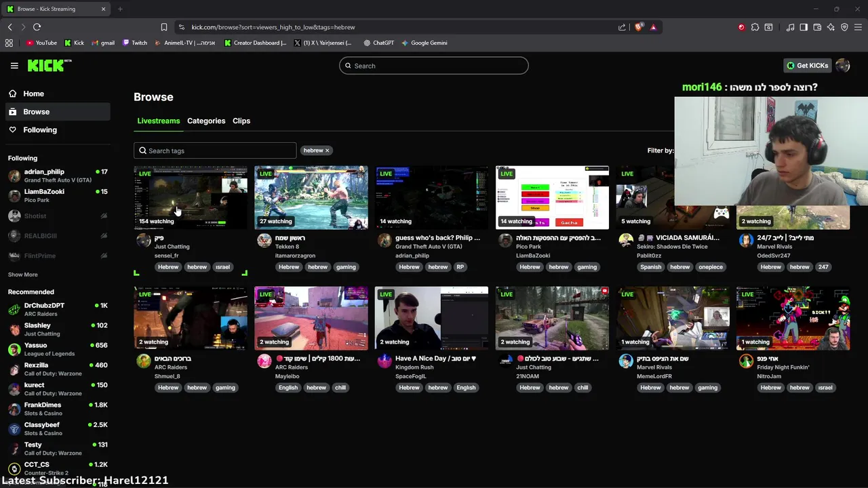Viewport: 868px width, 488px height.
Task: Open Friday Night Funkin' stream thumbnail
Action: coord(793,318)
